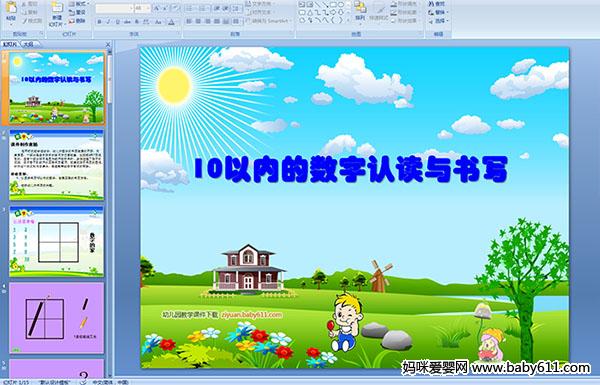The width and height of the screenshot is (600, 385).
Task: Open the Paragraph group dialog launcher
Action: pos(291,34)
